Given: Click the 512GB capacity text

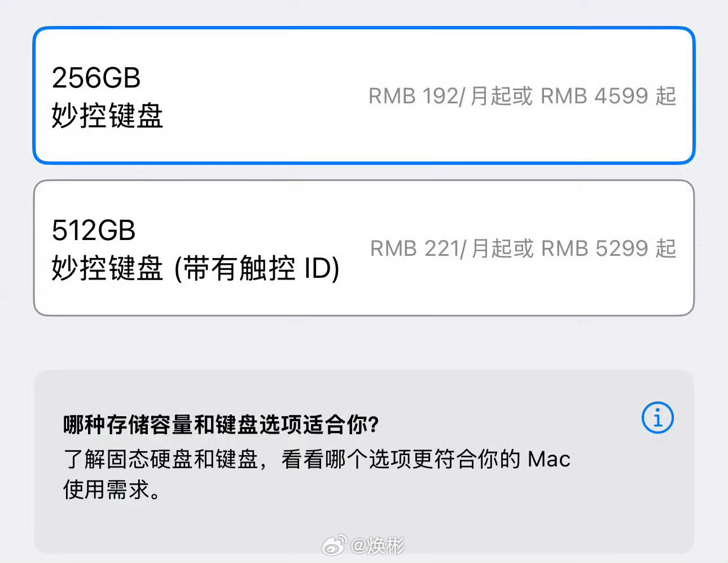Looking at the screenshot, I should coord(94,230).
